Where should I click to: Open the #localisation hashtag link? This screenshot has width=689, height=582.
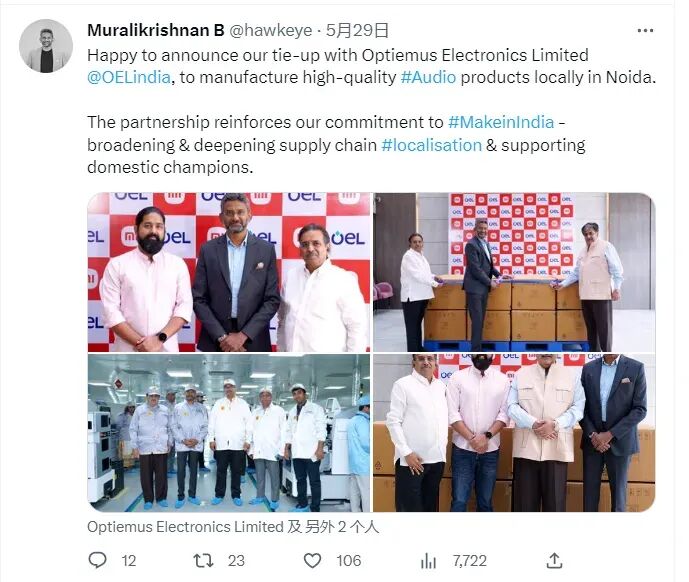[432, 145]
